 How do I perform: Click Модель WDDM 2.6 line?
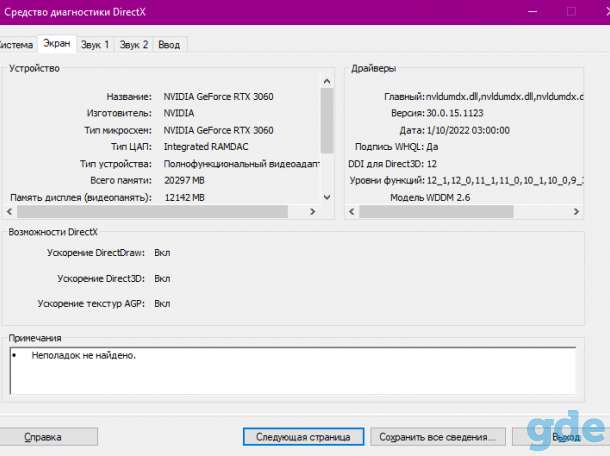coord(430,198)
